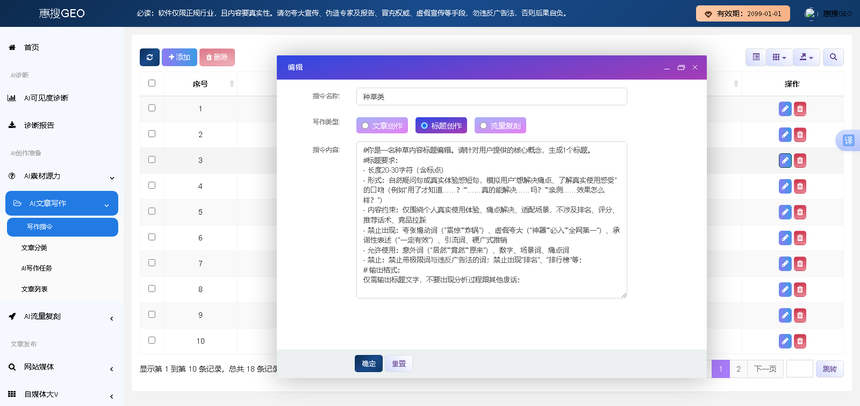Expand the 自媒体大V sidebar menu

[61, 394]
